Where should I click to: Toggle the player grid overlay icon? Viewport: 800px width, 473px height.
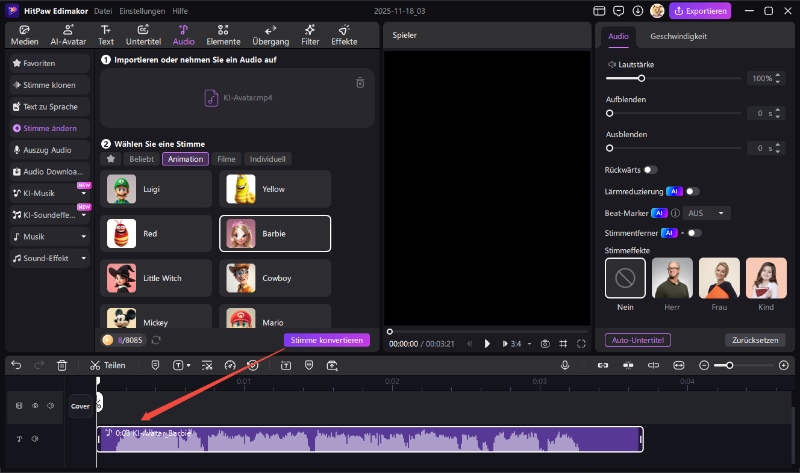click(x=563, y=344)
